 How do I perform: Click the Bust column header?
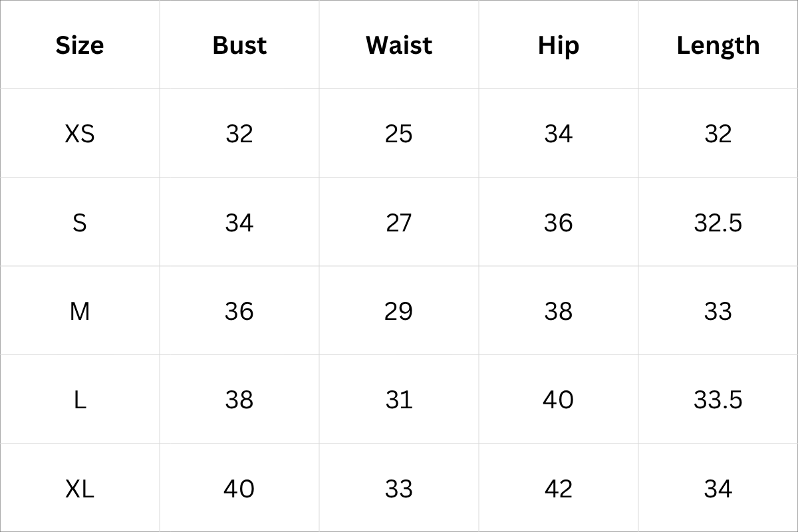point(239,45)
